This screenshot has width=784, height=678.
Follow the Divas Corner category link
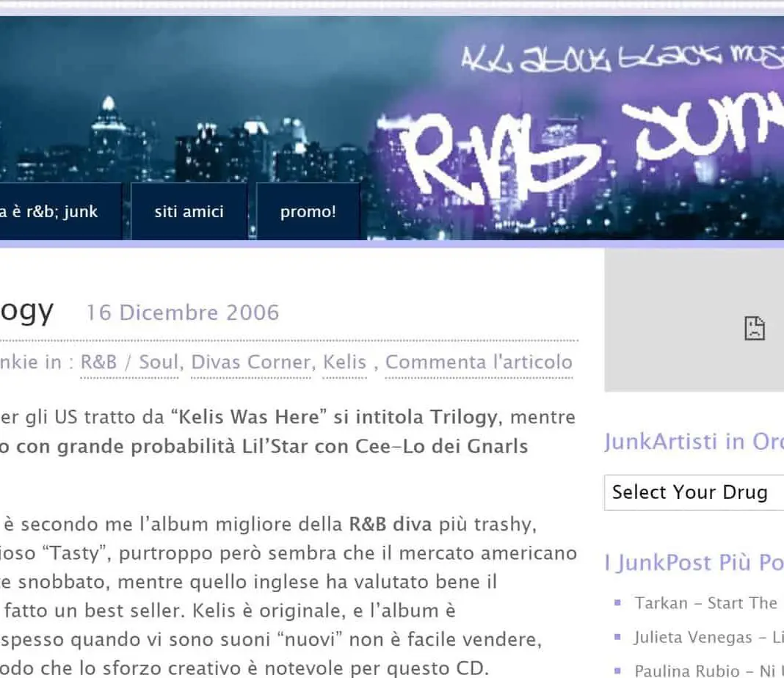coord(250,362)
